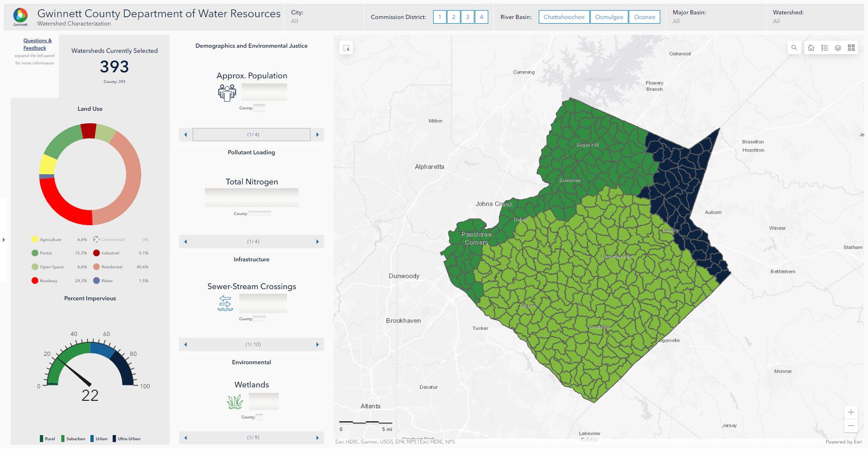
Task: Select the Oconee river basin
Action: click(x=645, y=17)
